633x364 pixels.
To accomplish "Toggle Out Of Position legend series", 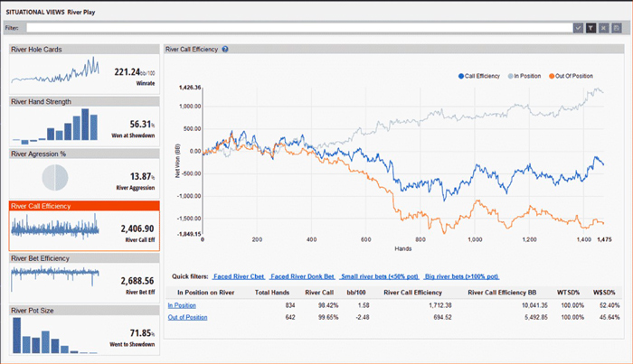I will (571, 76).
